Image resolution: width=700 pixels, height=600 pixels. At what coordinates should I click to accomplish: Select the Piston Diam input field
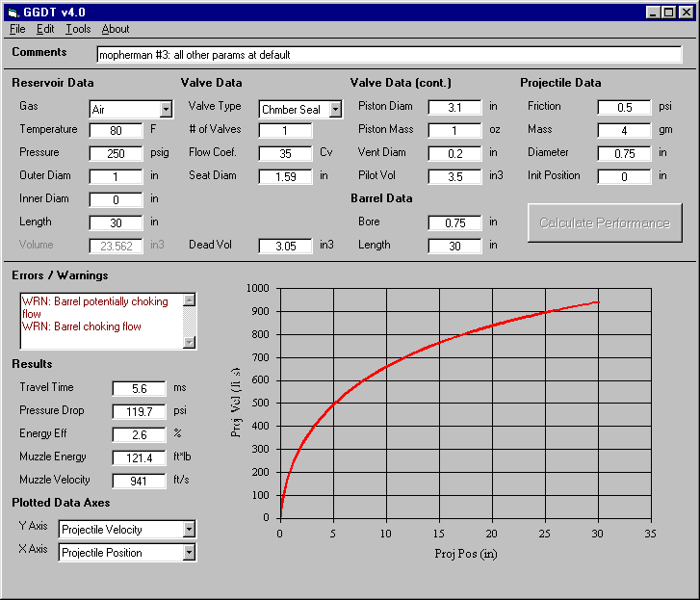454,107
